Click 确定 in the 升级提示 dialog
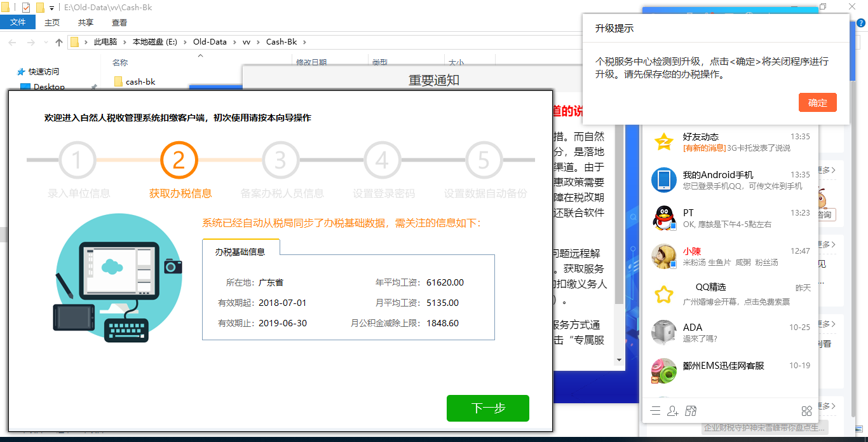The width and height of the screenshot is (868, 442). (818, 103)
